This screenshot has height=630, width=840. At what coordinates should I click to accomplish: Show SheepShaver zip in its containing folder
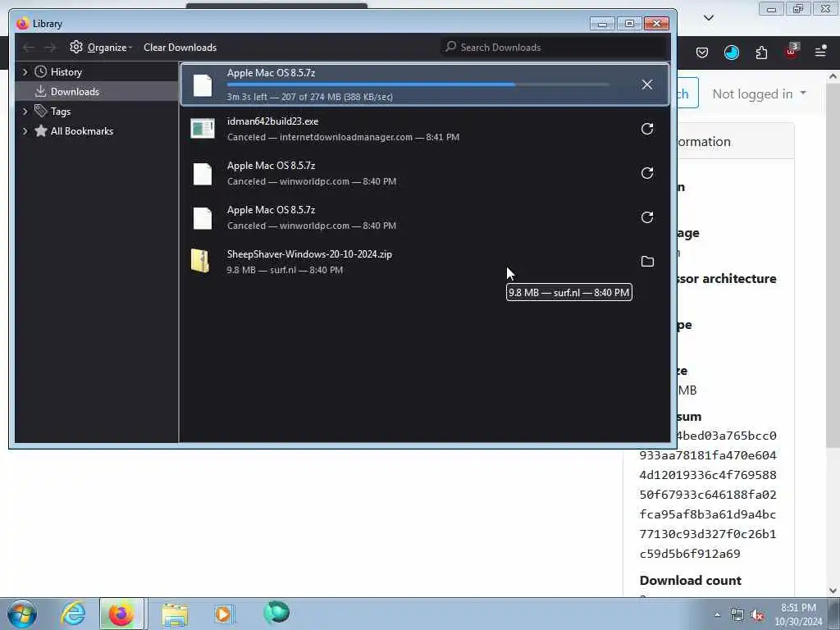pos(647,262)
